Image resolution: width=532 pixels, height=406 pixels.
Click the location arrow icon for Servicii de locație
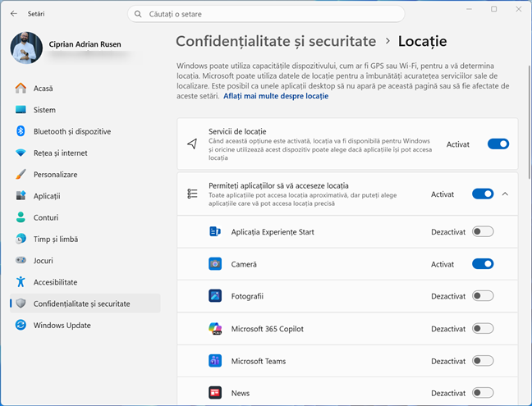[192, 144]
